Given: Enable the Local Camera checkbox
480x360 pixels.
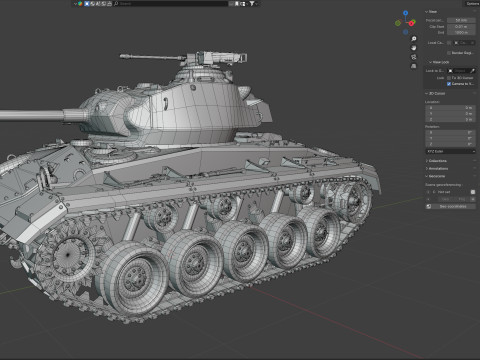Looking at the screenshot, I should (449, 43).
